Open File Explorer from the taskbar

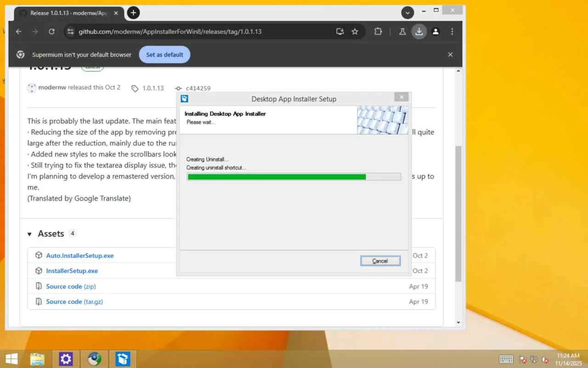click(x=37, y=359)
